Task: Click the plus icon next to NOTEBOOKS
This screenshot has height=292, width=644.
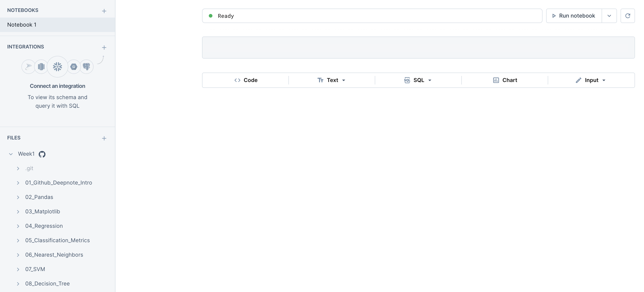Action: [x=104, y=11]
